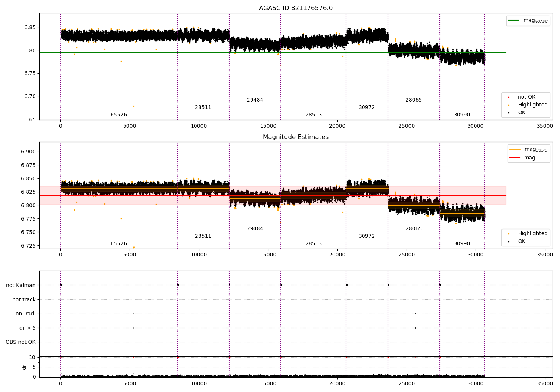Screen dimensions: 560x392
Task: Click the 10 tick on the dr axis
Action: 32,358
